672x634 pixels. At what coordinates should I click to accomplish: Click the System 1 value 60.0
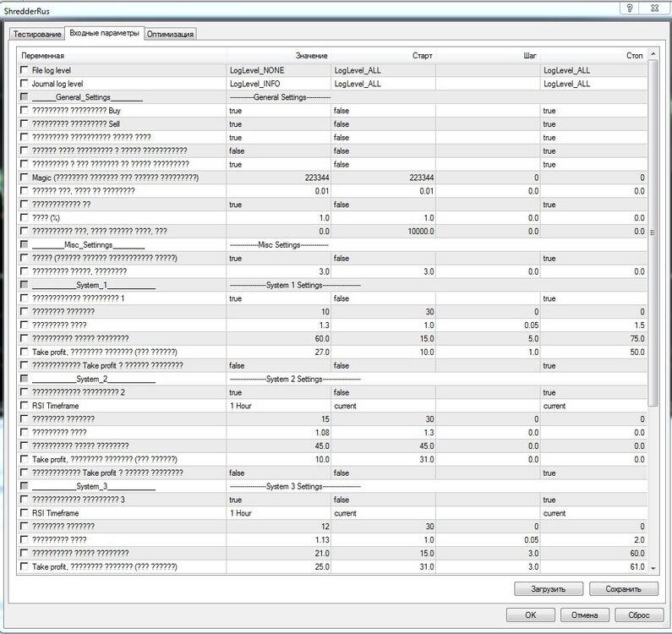[x=322, y=339]
